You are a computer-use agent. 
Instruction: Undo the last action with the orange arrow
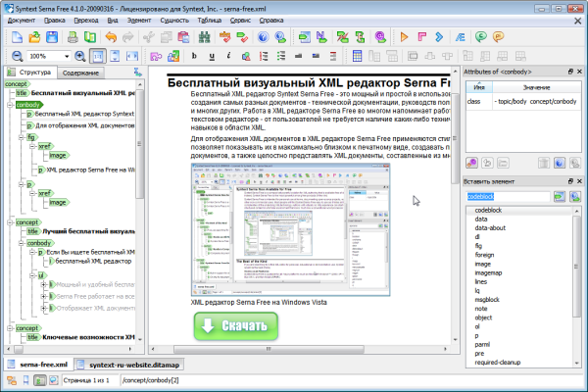(111, 37)
